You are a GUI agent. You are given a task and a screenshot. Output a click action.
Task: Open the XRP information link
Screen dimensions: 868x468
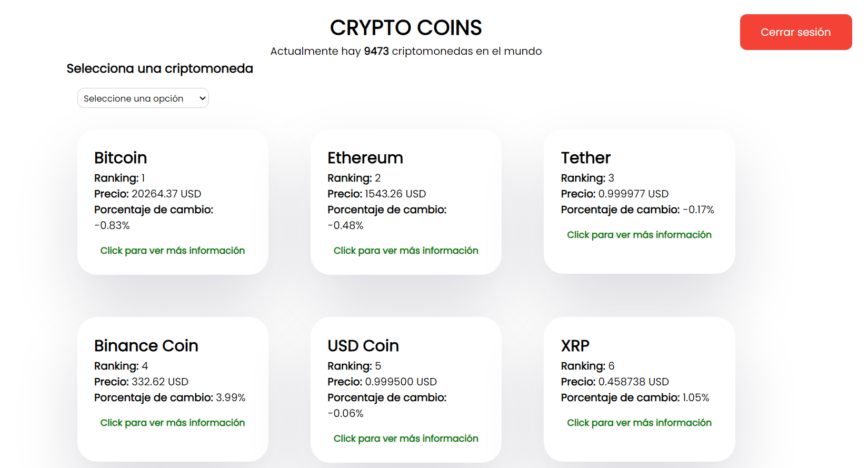[639, 423]
